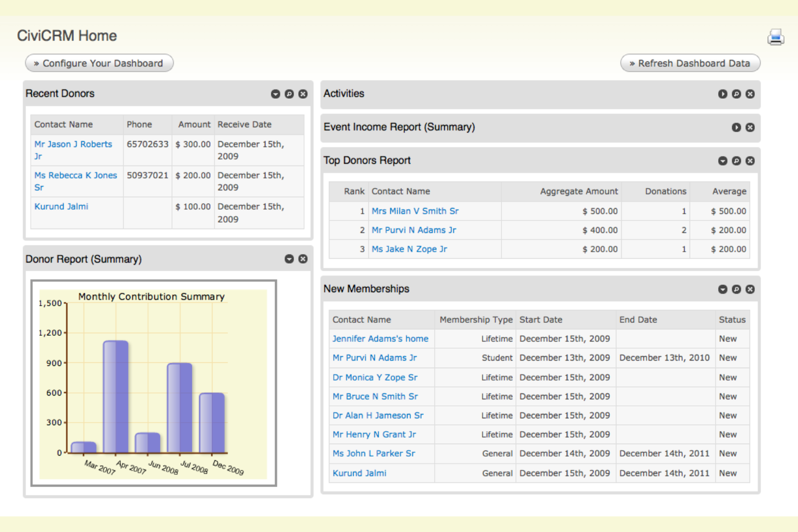
Task: Click the phone number 65702633
Action: coord(147,144)
